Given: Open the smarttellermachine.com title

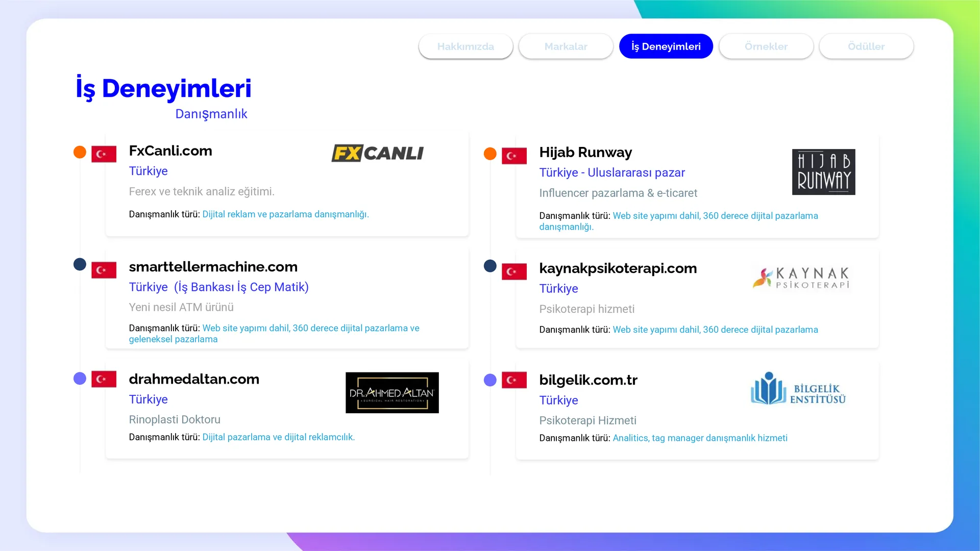Looking at the screenshot, I should (x=213, y=267).
